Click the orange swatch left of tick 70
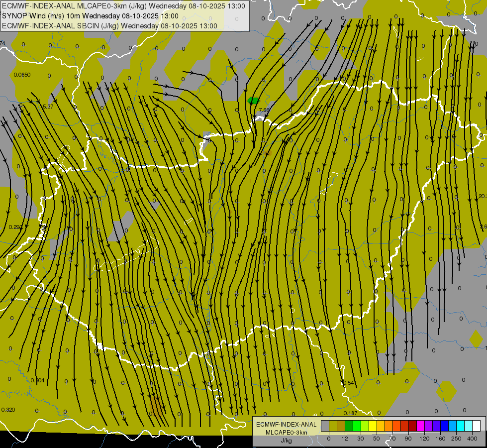 click(x=389, y=426)
